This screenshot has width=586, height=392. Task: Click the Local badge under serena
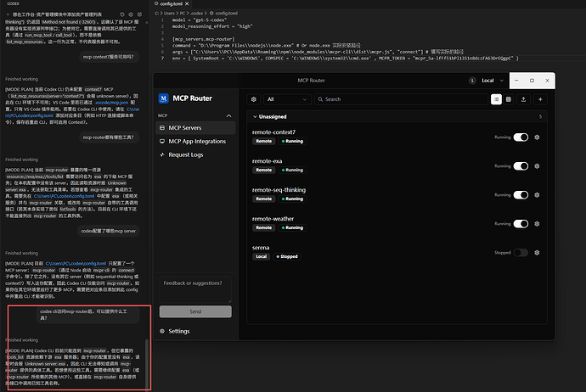tap(262, 256)
